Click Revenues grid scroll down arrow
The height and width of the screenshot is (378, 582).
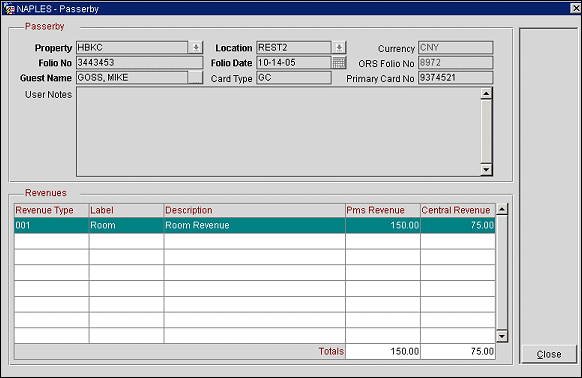(x=502, y=336)
